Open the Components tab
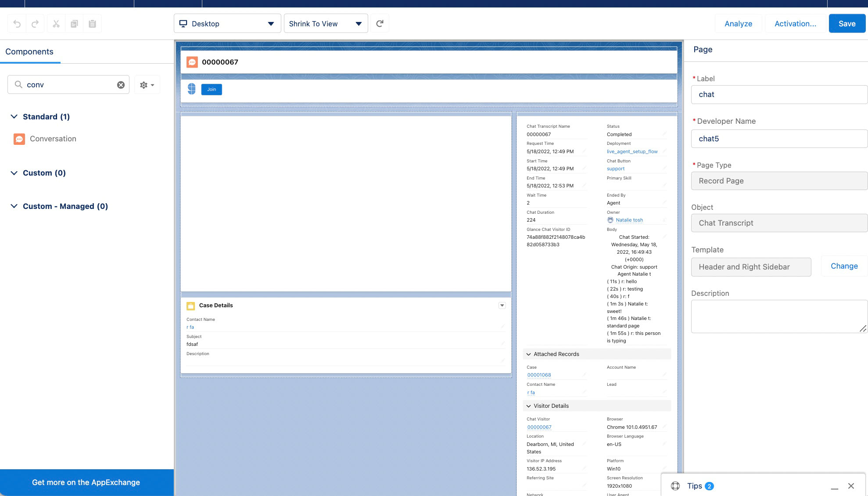 [29, 52]
